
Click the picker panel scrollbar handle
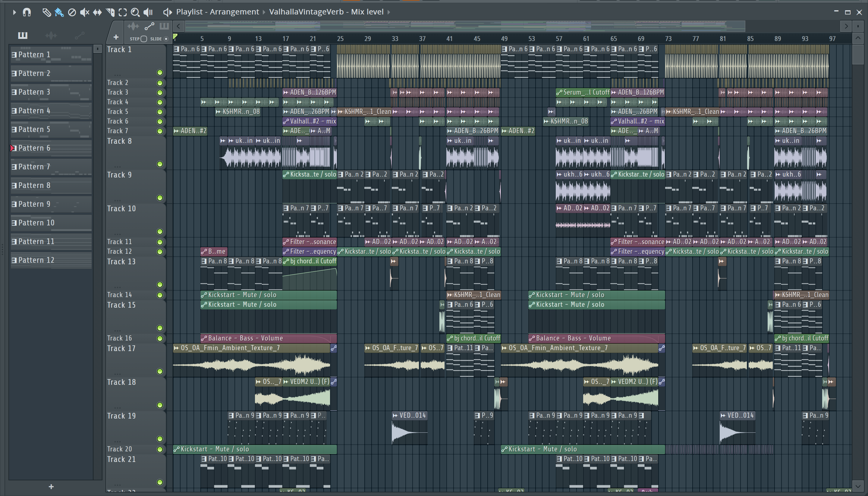(x=97, y=49)
